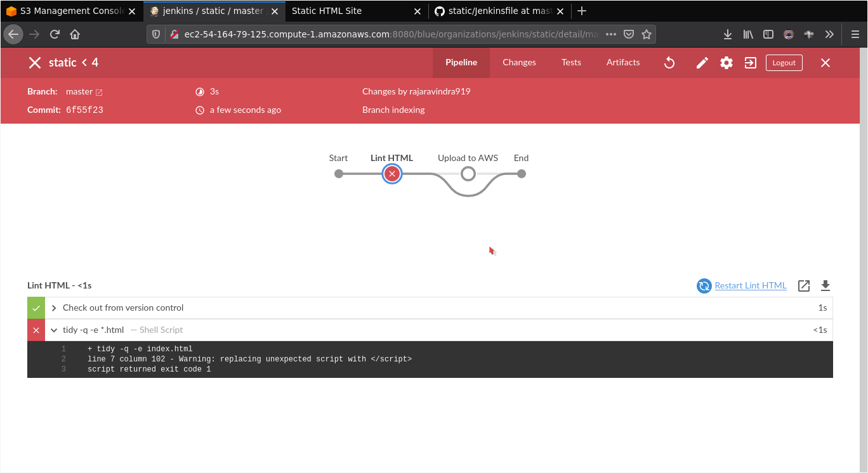Click the static pipeline name
This screenshot has height=473, width=868.
(63, 63)
